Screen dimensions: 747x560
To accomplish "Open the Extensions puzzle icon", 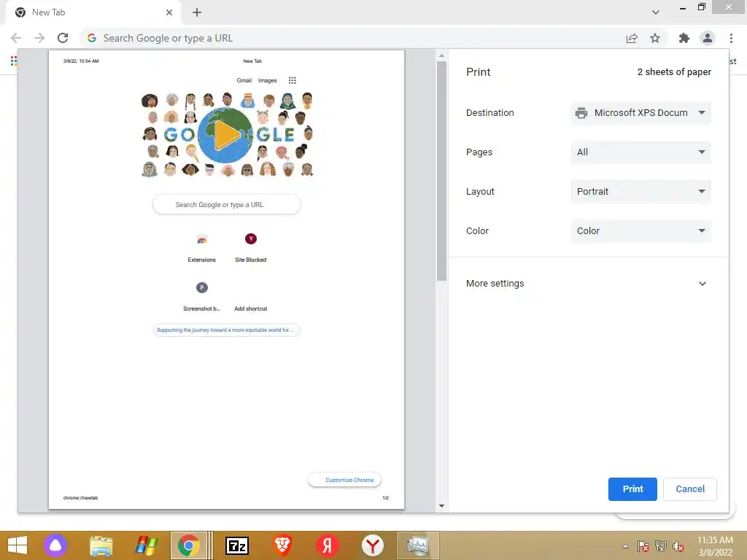I will click(x=684, y=38).
